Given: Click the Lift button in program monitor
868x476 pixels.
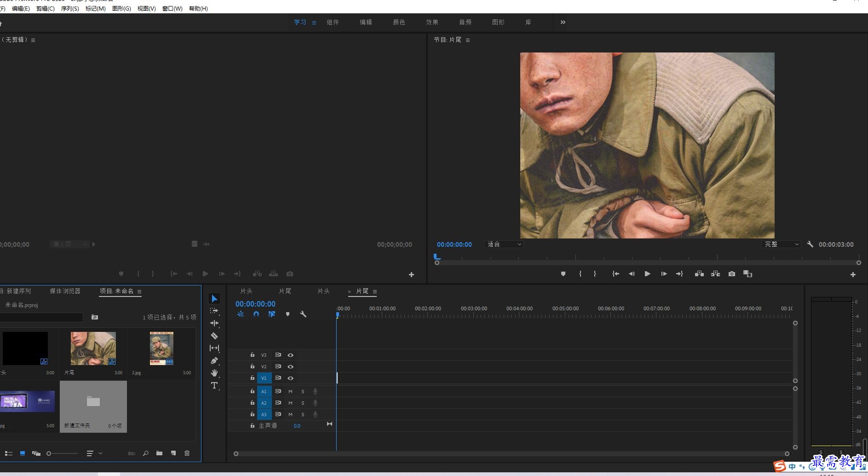Looking at the screenshot, I should point(699,274).
